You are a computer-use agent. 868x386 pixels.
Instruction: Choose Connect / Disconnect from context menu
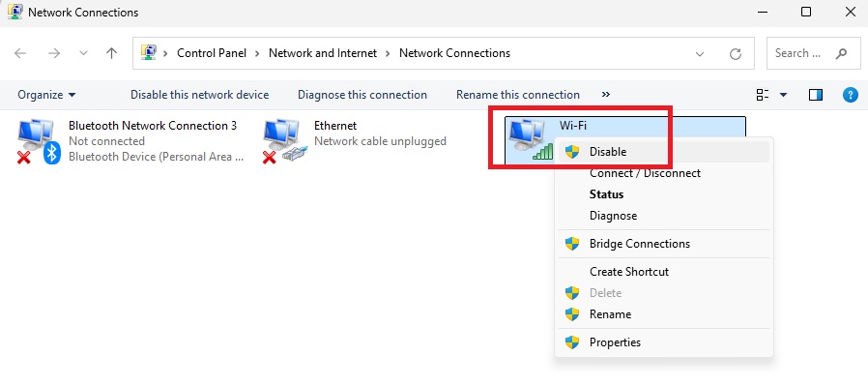pyautogui.click(x=663, y=173)
